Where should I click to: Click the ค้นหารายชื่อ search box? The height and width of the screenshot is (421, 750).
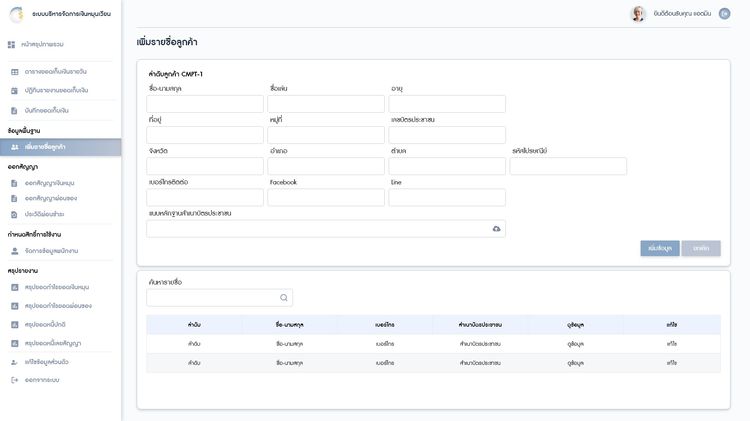[210, 298]
